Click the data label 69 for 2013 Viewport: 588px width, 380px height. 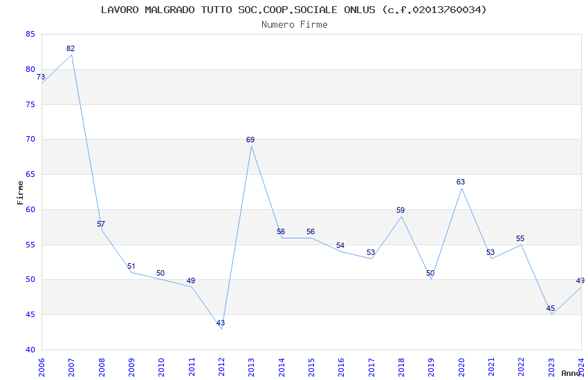(250, 140)
